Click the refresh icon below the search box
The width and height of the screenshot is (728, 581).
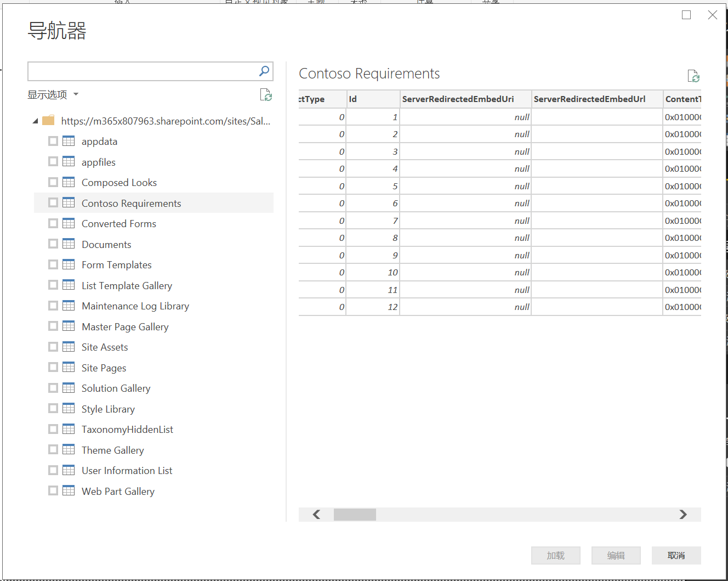pos(266,95)
